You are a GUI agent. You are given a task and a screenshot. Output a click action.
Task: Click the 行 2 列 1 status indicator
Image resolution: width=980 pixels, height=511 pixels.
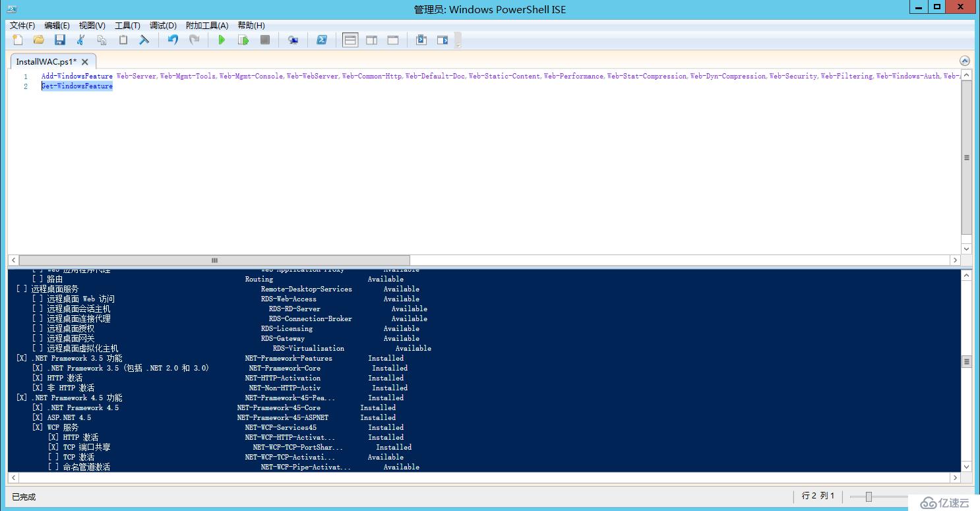point(818,496)
